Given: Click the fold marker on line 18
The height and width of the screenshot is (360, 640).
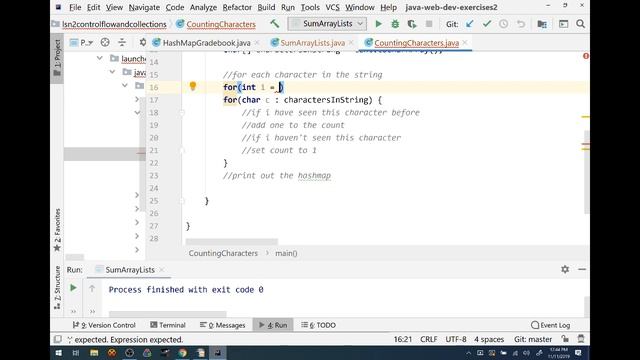Looking at the screenshot, I should pos(182,113).
